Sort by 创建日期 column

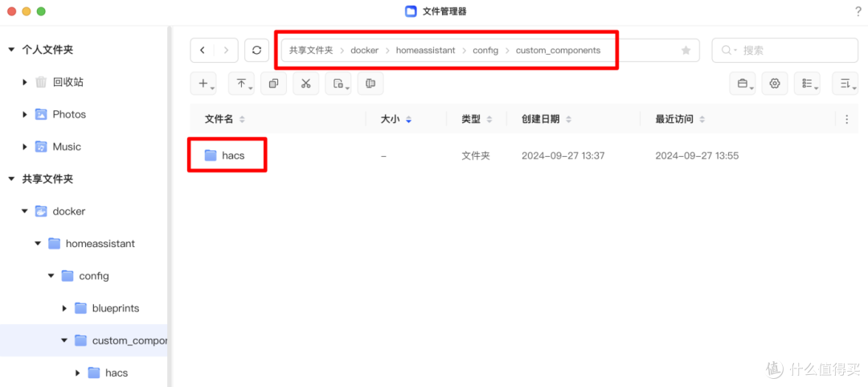(x=547, y=119)
